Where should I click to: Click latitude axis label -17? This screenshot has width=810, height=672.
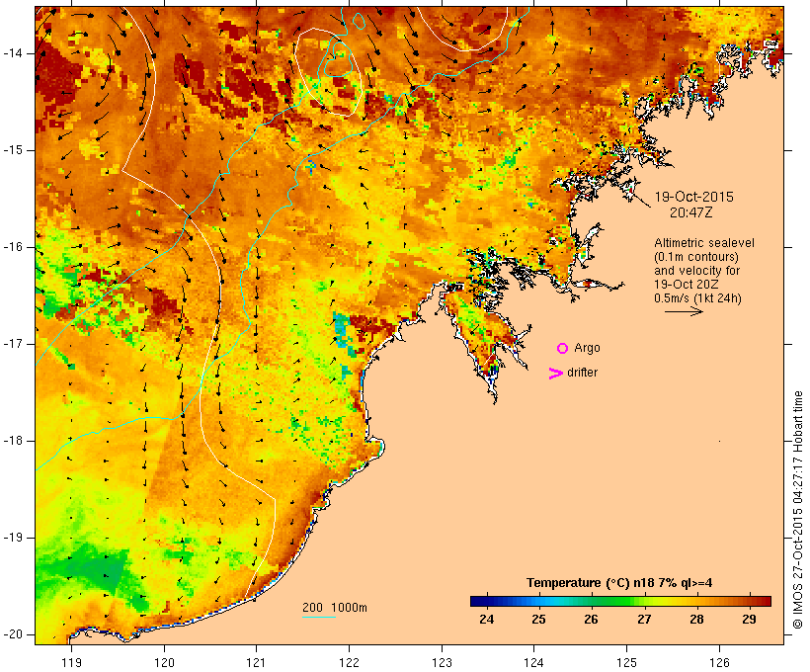[12, 344]
